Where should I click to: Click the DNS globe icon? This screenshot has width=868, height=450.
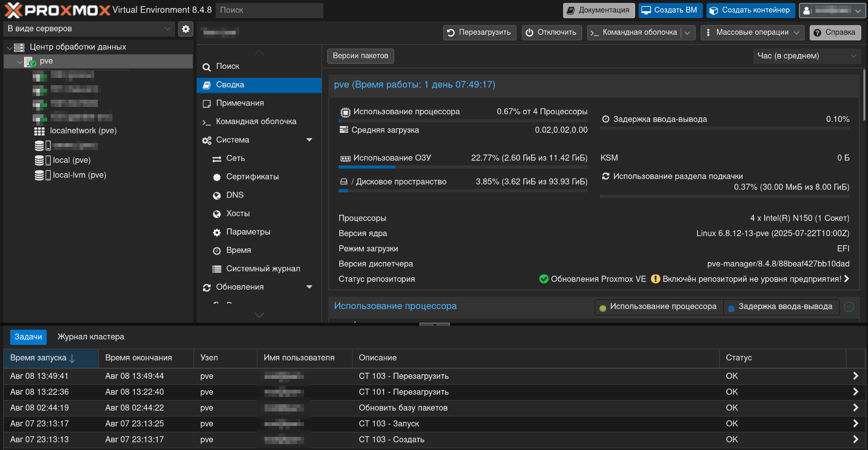(217, 195)
